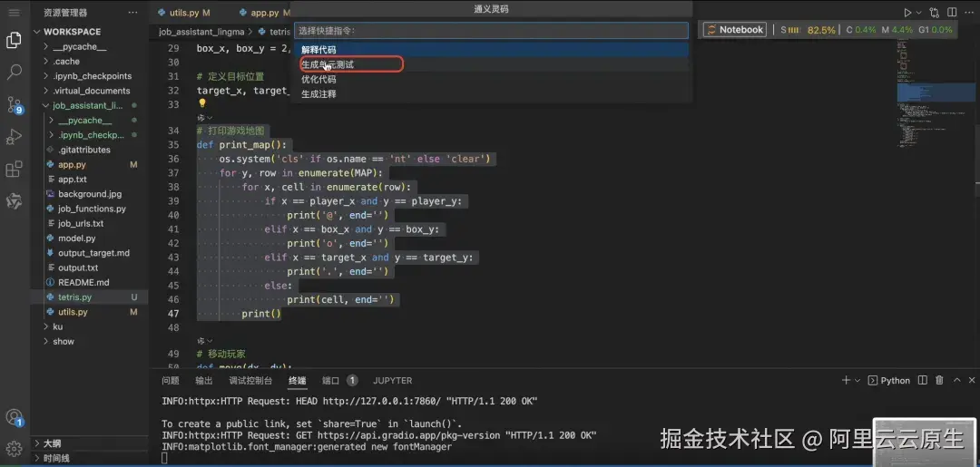Open the Tongyi Lingma sidebar icon
Image resolution: width=980 pixels, height=467 pixels.
click(x=14, y=201)
